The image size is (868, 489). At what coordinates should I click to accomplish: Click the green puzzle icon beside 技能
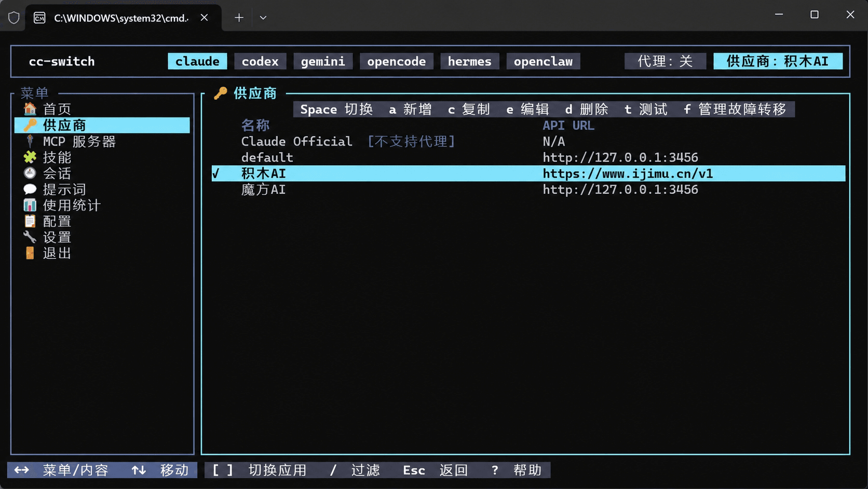coord(30,157)
